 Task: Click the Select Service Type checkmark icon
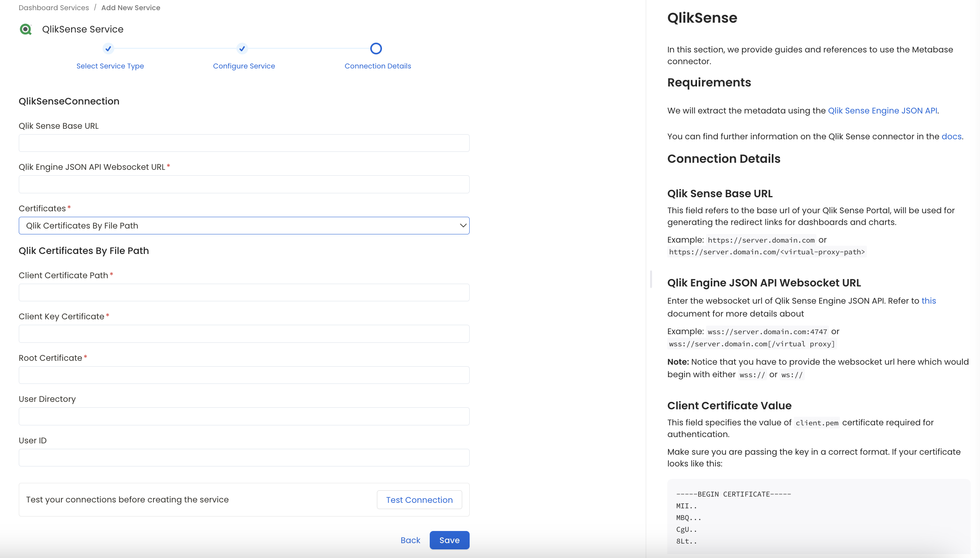coord(108,49)
